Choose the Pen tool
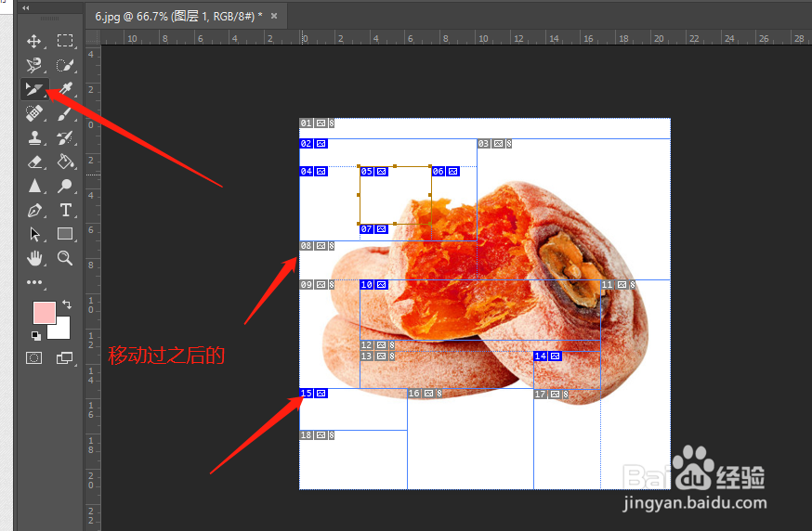 [x=34, y=210]
